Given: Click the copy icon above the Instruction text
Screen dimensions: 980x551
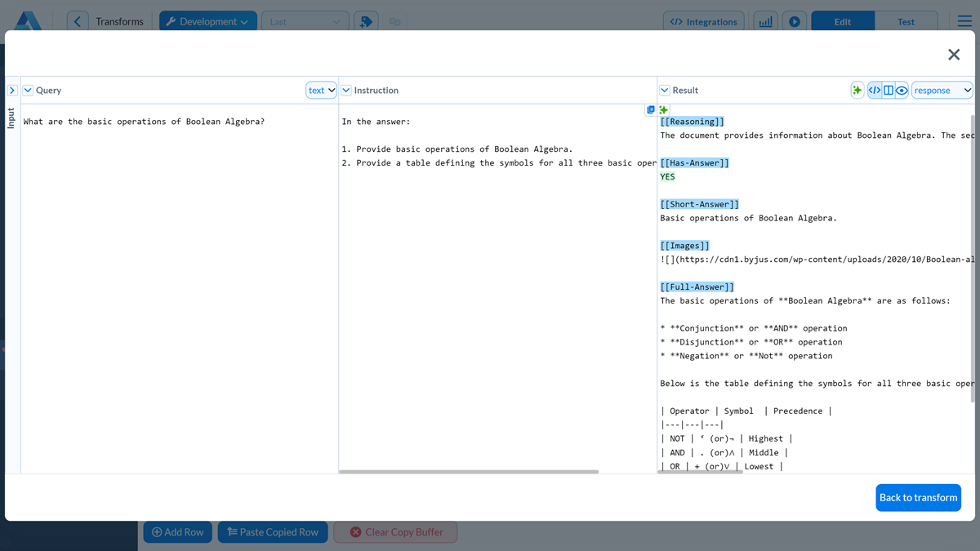Looking at the screenshot, I should click(x=649, y=109).
